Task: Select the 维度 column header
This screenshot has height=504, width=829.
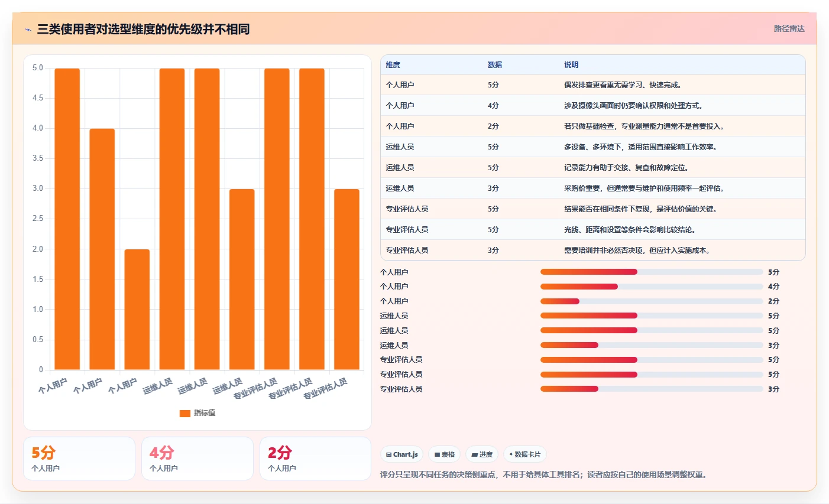Action: coord(393,65)
